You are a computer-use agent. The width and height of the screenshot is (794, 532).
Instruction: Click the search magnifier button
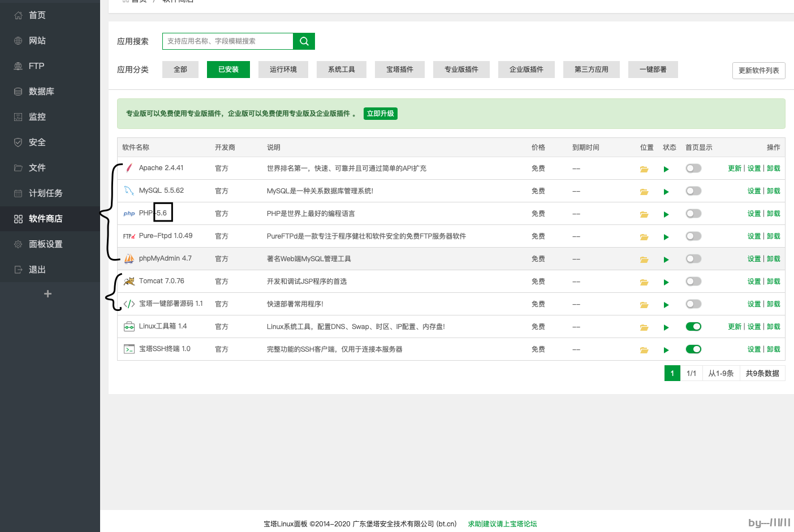[x=304, y=41]
